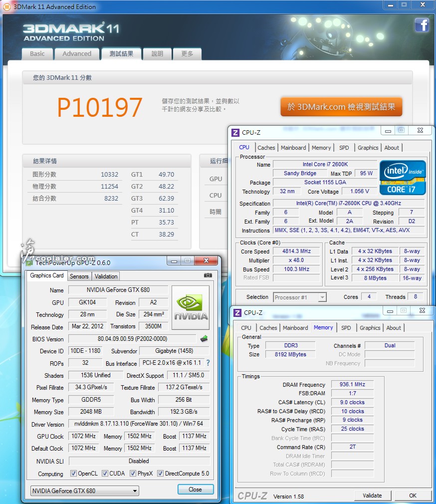436x504 pixels.
Task: Select the CPU tab in the upper CPU-Z window
Action: [244, 147]
